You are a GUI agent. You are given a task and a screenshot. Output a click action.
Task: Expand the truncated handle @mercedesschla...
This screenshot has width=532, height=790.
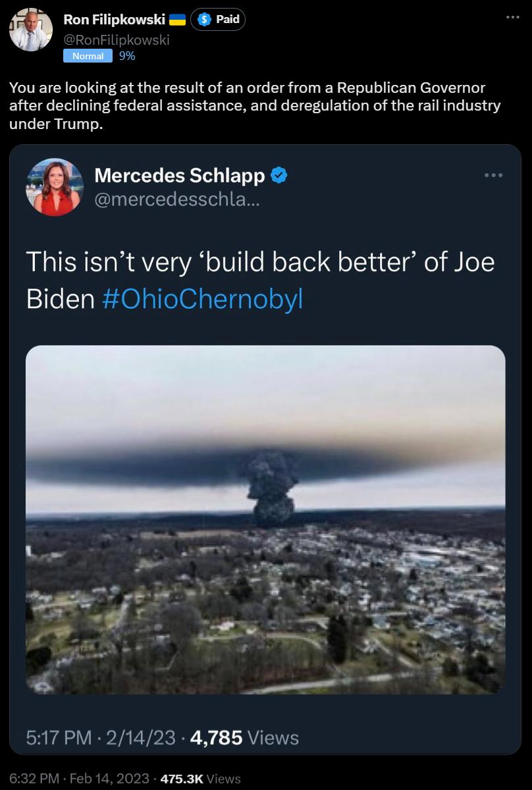[x=176, y=198]
